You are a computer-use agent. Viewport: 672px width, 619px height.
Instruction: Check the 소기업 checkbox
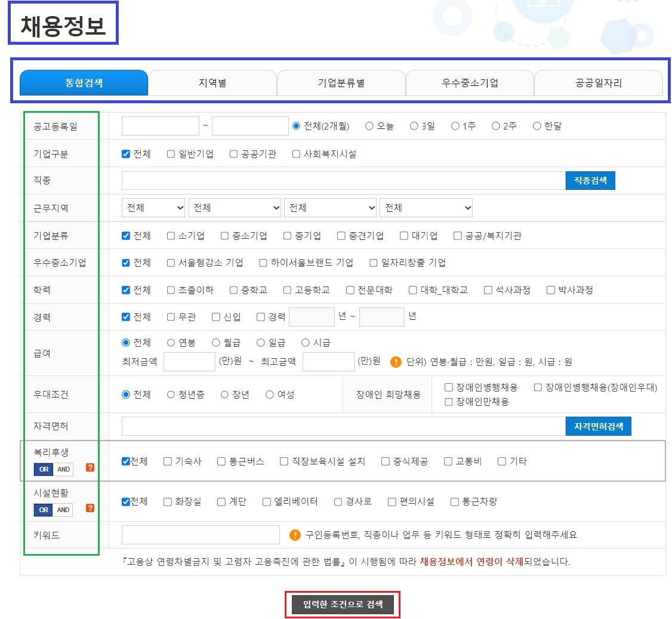tap(171, 236)
